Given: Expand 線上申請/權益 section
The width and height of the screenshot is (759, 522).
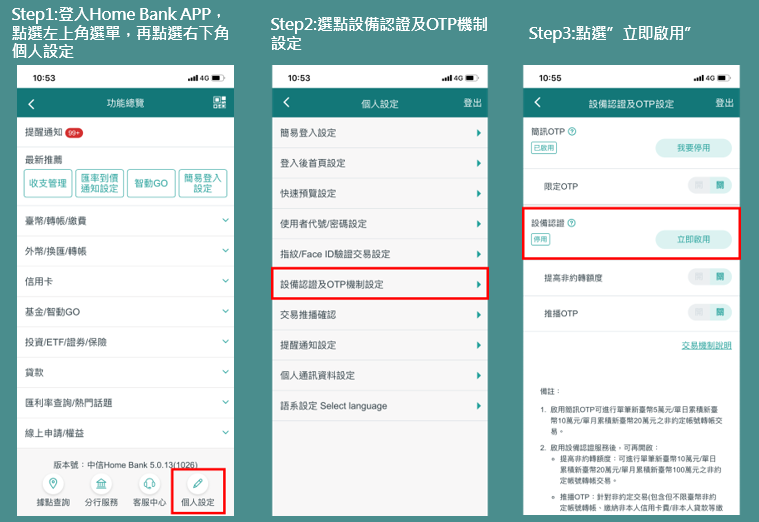Looking at the screenshot, I should pos(125,433).
